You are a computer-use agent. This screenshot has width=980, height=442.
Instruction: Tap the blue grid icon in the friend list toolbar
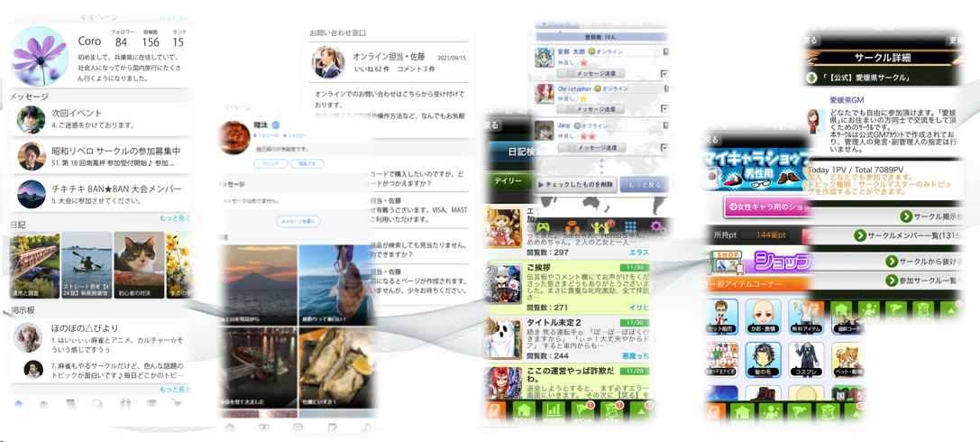point(630,226)
